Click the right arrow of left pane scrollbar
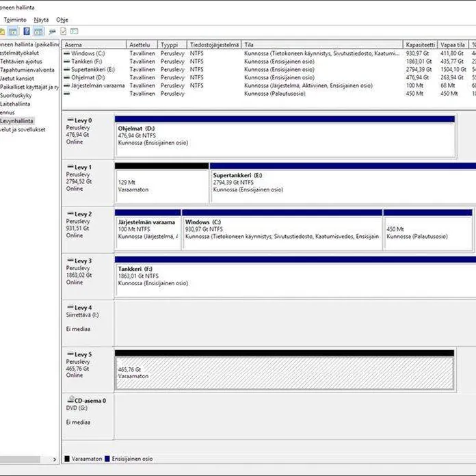This screenshot has width=476, height=476. [x=55, y=459]
